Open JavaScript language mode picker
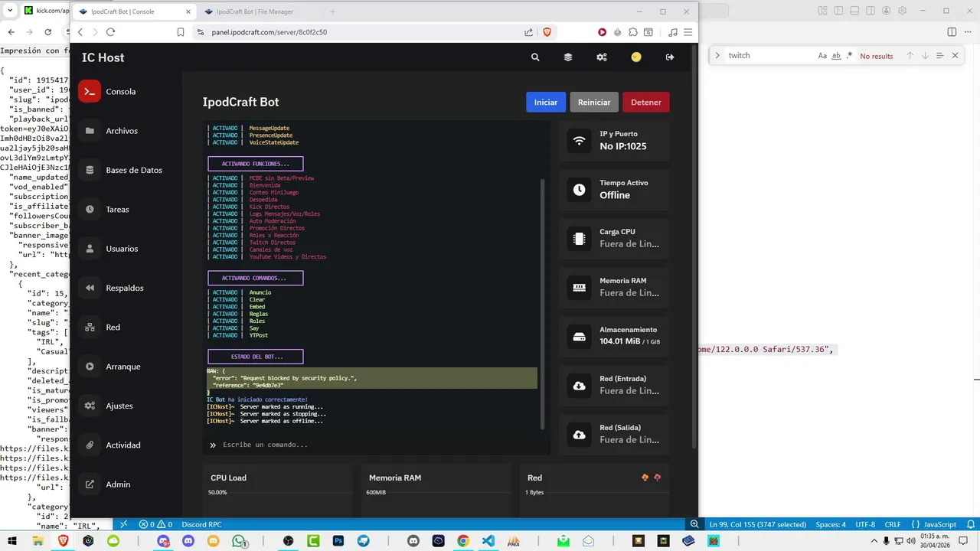 tap(934, 525)
